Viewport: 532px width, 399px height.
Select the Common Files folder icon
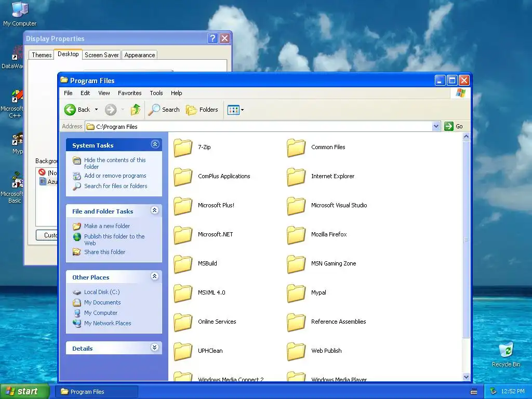point(296,148)
